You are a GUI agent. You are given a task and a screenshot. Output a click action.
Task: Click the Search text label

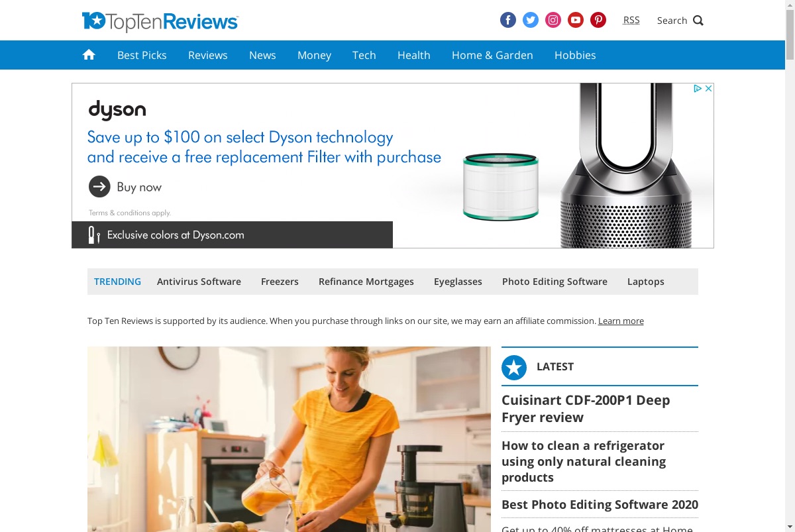click(x=672, y=21)
